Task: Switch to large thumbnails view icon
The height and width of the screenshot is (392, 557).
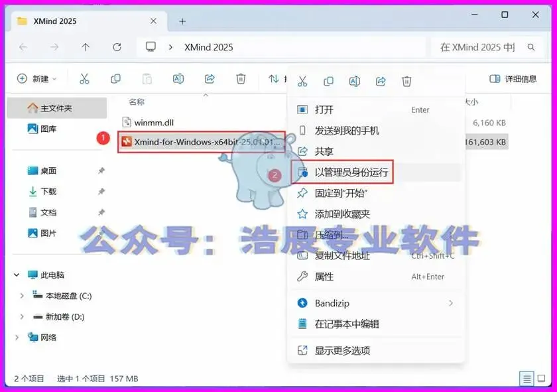Action: [541, 379]
